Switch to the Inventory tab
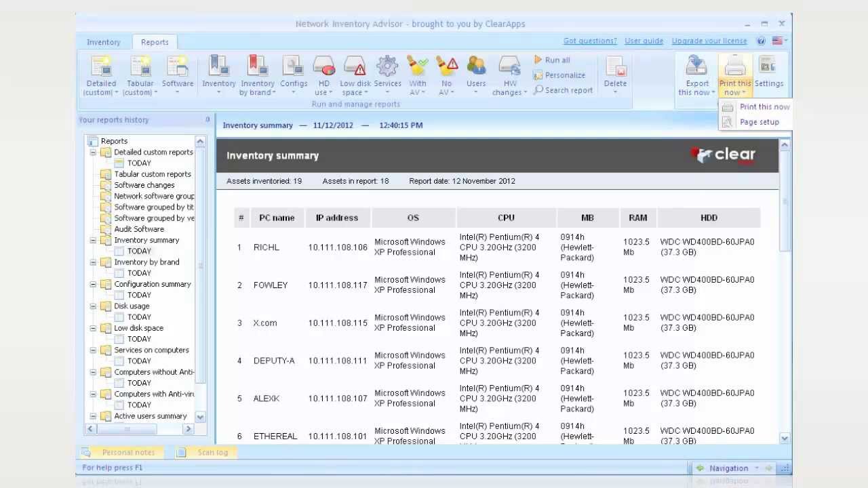Screen dimensions: 868x488 click(x=103, y=42)
